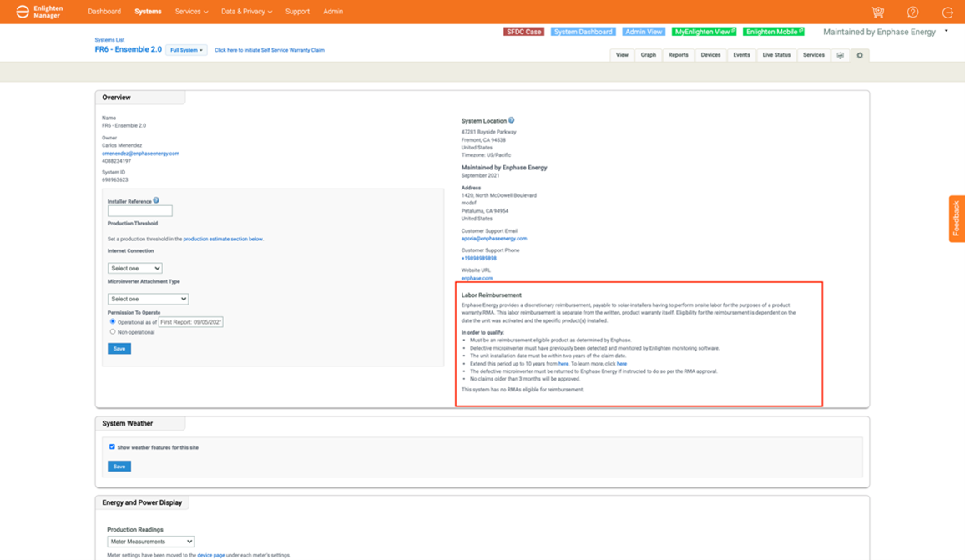Focus the Installer Reference input field
Screen dimensions: 965x560
139,211
